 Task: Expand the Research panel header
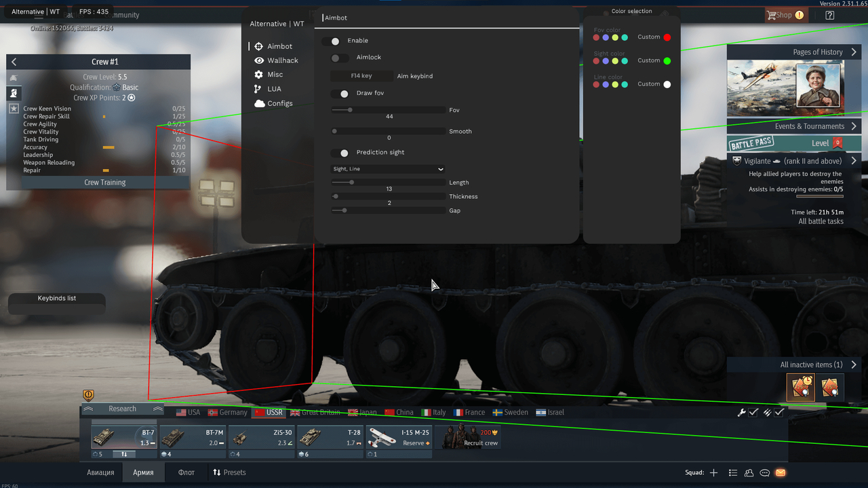click(x=122, y=409)
